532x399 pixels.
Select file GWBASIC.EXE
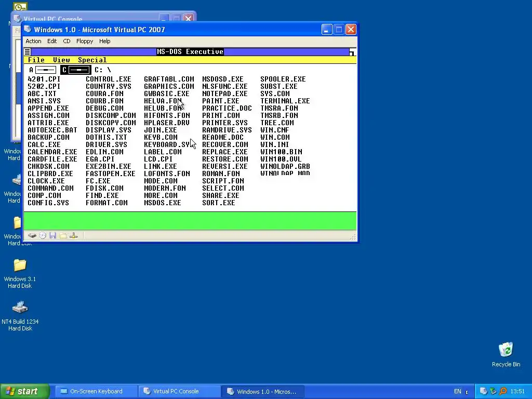click(167, 94)
